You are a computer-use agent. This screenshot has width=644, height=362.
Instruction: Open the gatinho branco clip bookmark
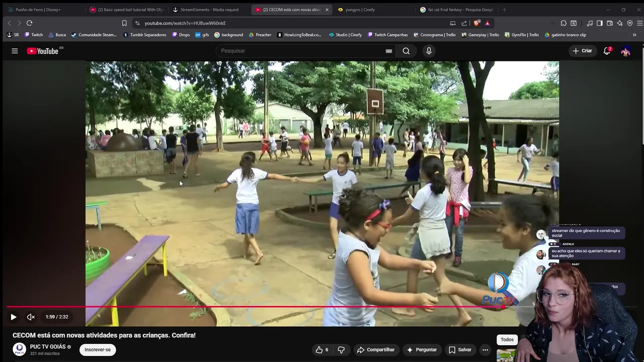tap(565, 35)
